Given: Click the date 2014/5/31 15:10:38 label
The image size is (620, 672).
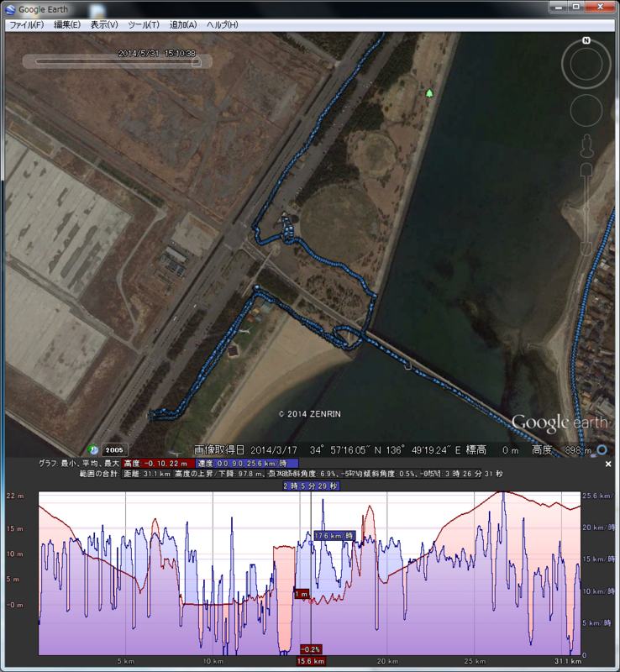Looking at the screenshot, I should pyautogui.click(x=157, y=54).
